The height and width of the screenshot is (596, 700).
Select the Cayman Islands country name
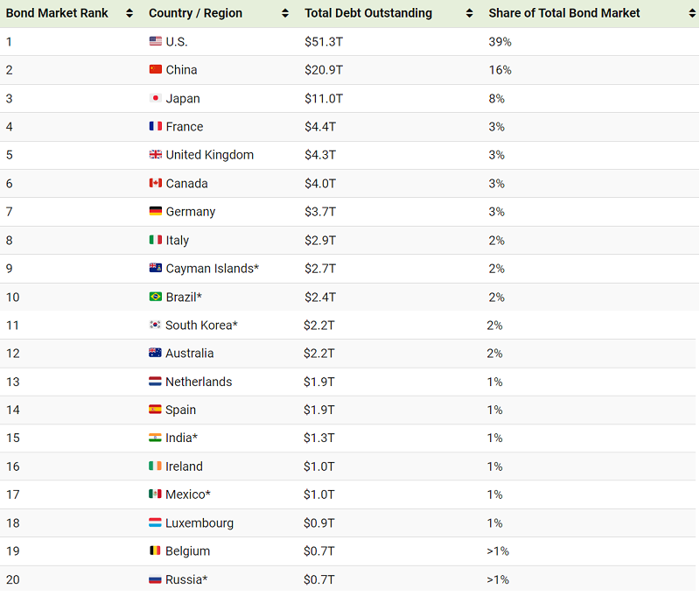(x=213, y=269)
